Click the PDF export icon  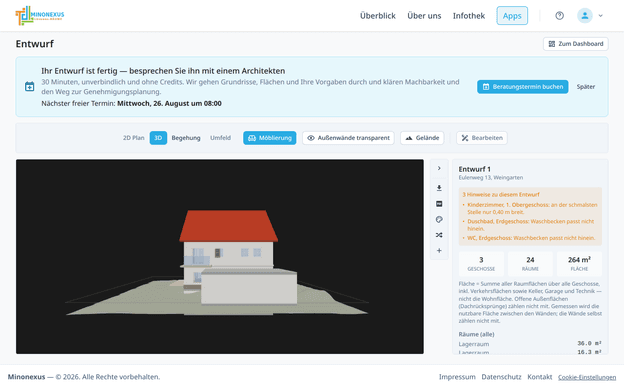(439, 204)
